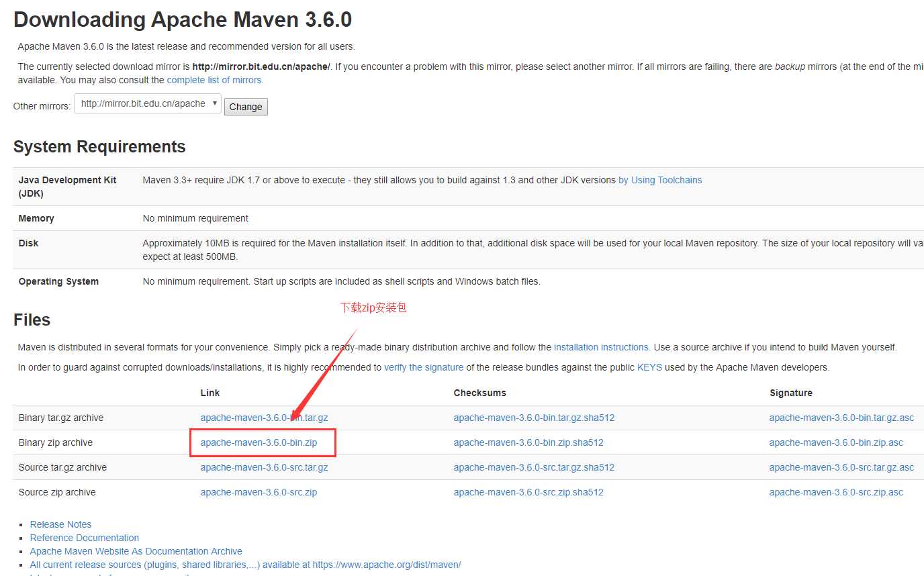Click the Binary tar.gz archive label

click(61, 418)
